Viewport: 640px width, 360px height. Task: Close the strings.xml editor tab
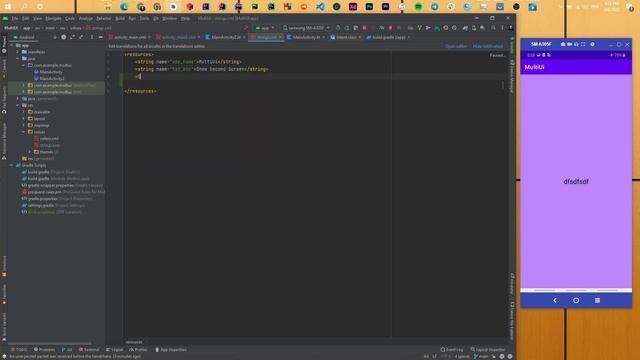pyautogui.click(x=280, y=37)
